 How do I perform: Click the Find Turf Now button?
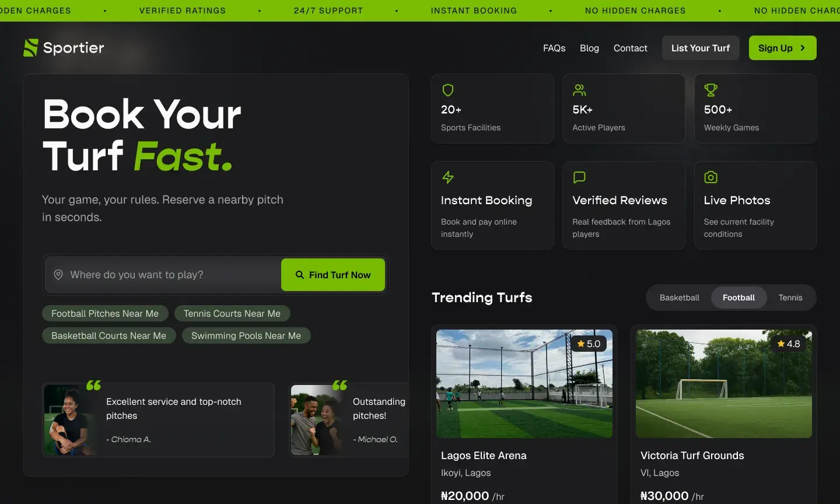pos(333,275)
